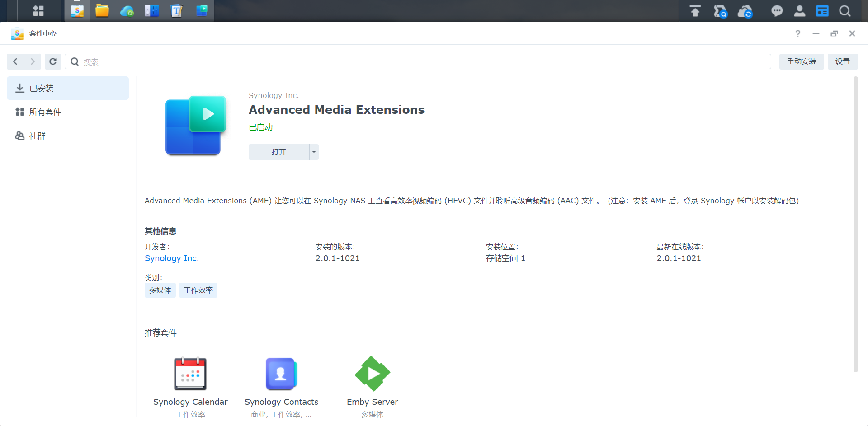The width and height of the screenshot is (868, 426).
Task: Open the user account options icon
Action: 800,11
